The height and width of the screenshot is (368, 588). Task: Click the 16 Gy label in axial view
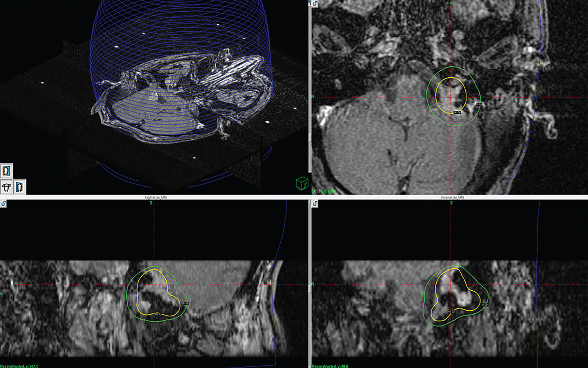pos(457,113)
